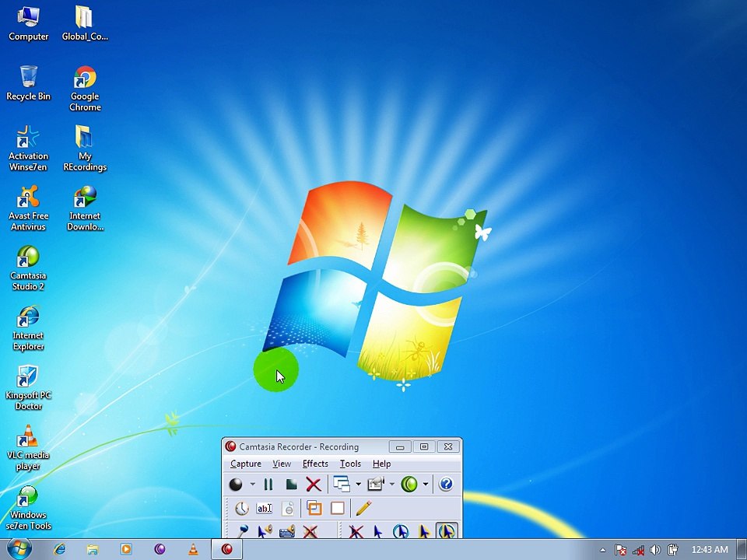747x560 pixels.
Task: Delete the capture with the red X
Action: click(x=314, y=485)
